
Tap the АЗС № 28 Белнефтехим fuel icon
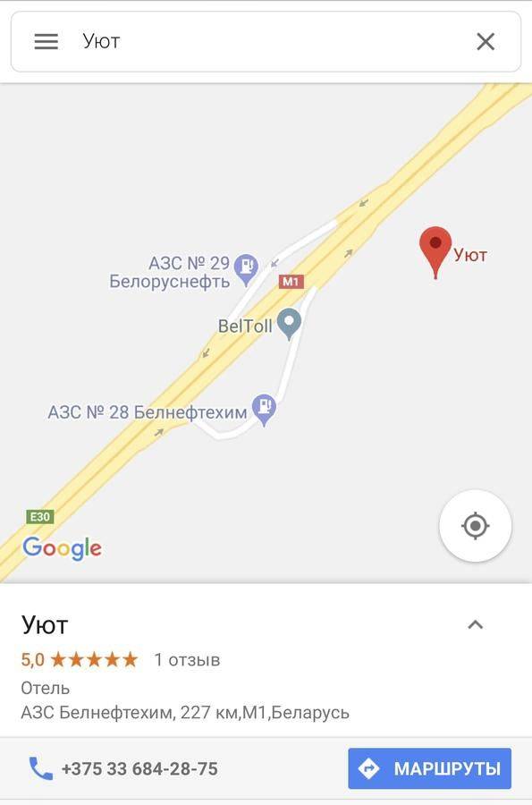coord(264,409)
